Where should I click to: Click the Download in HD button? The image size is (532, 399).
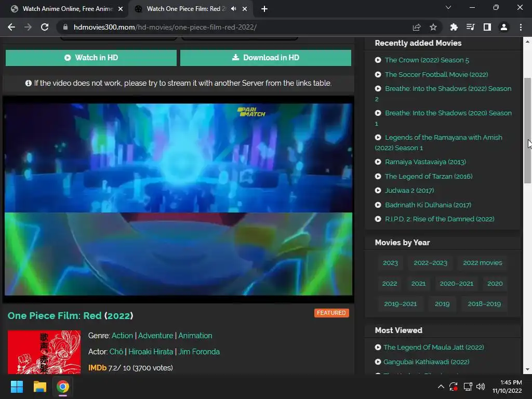click(265, 58)
